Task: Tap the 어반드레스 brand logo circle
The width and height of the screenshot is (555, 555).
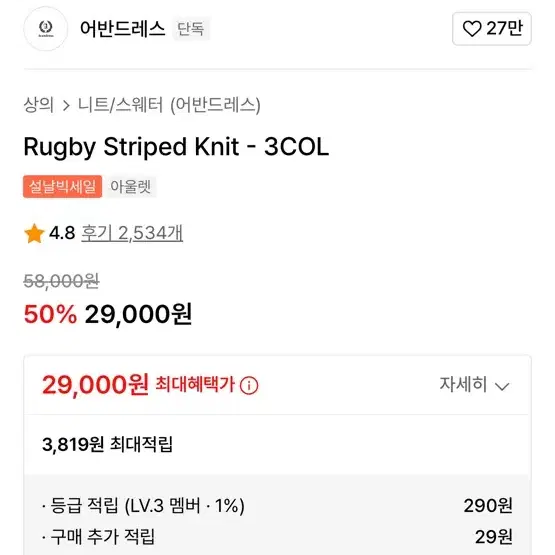Action: (46, 29)
